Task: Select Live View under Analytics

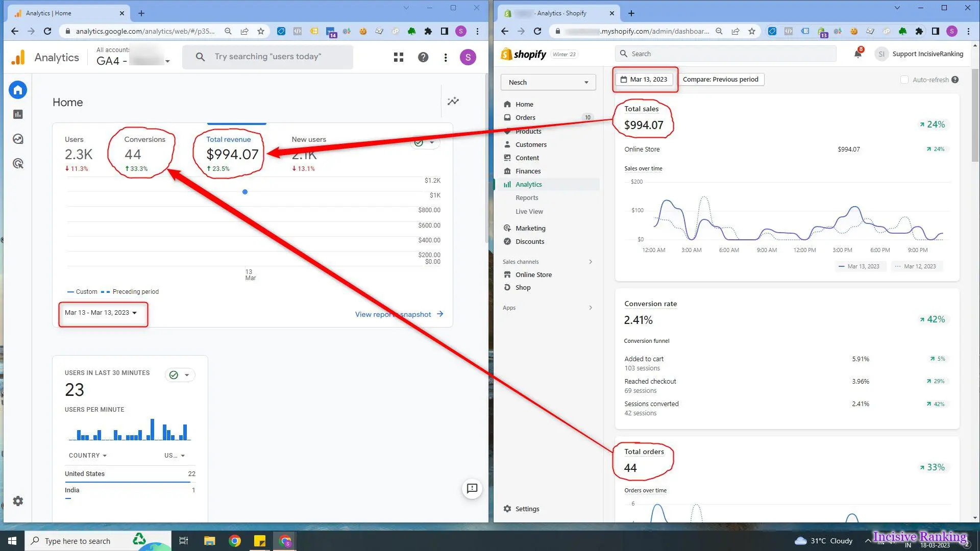Action: click(x=529, y=211)
